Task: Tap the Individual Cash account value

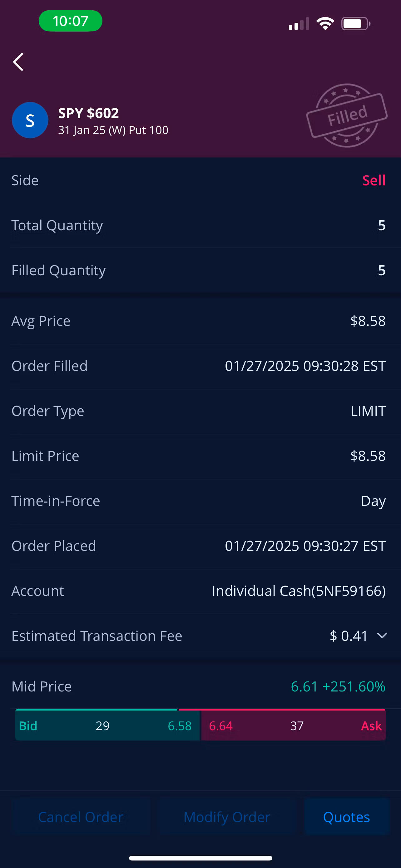Action: pos(299,591)
